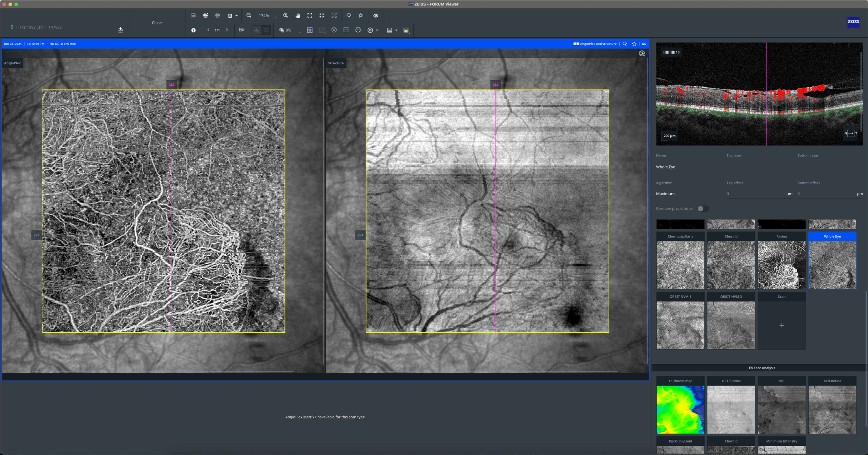This screenshot has width=868, height=455.
Task: Click the print-and-export printer icon
Action: point(205,16)
